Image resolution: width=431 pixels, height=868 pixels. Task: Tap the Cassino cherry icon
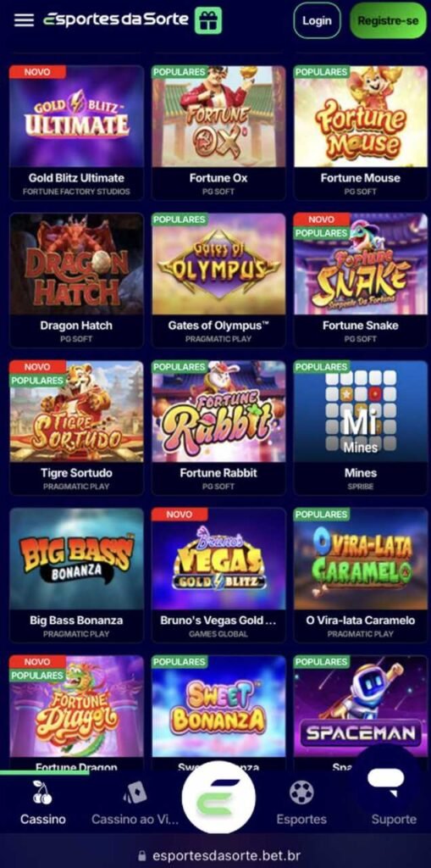42,793
